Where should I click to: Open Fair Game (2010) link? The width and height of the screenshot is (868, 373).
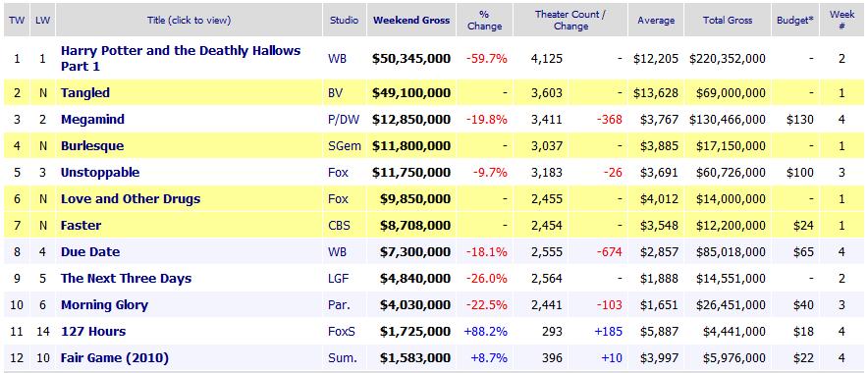[x=115, y=358]
